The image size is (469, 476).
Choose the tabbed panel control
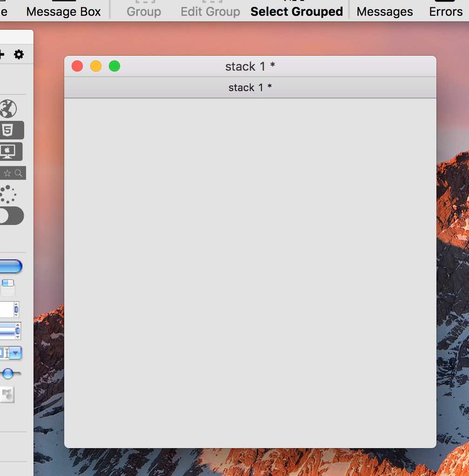coord(8,288)
